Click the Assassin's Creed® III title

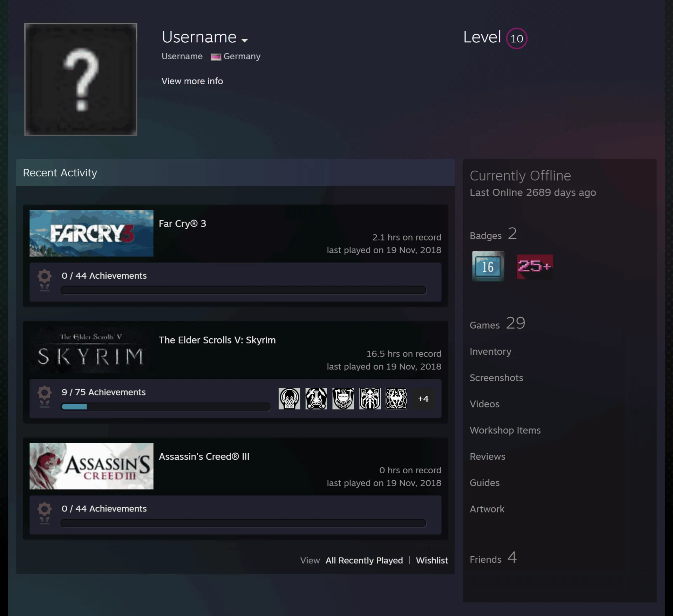(204, 456)
